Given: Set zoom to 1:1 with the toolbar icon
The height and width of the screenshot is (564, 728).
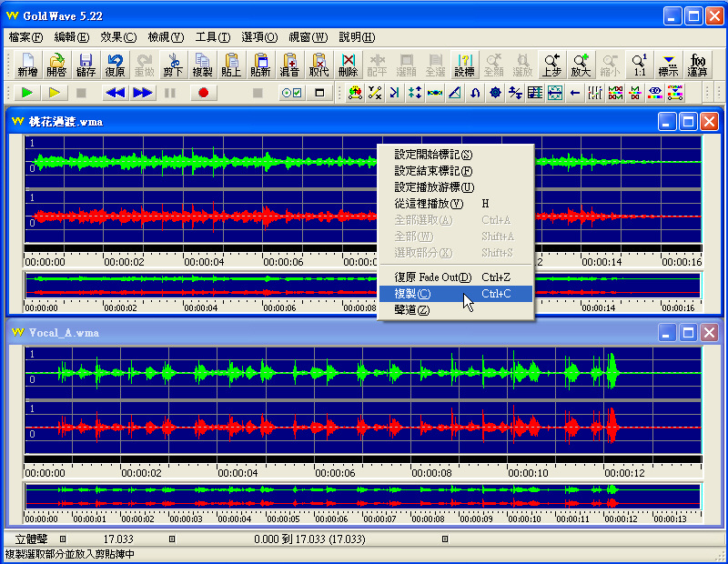Looking at the screenshot, I should [x=640, y=65].
